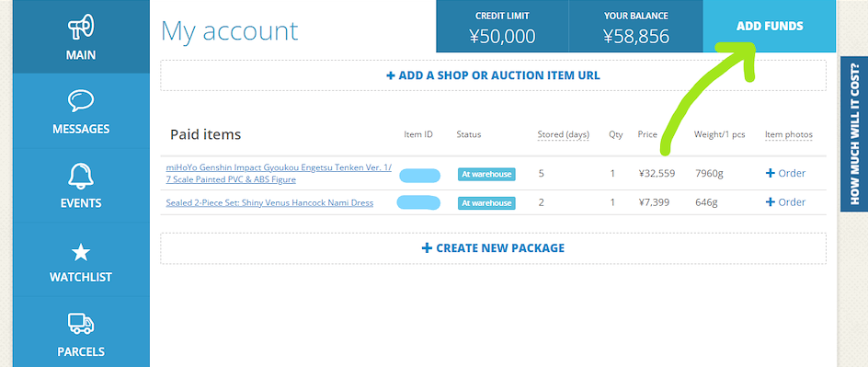
Task: Click the ¥7,399 price cell
Action: (x=654, y=202)
